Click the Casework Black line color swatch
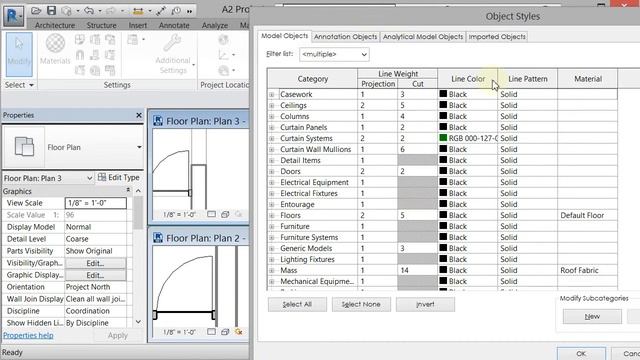The image size is (640, 360). pos(443,94)
